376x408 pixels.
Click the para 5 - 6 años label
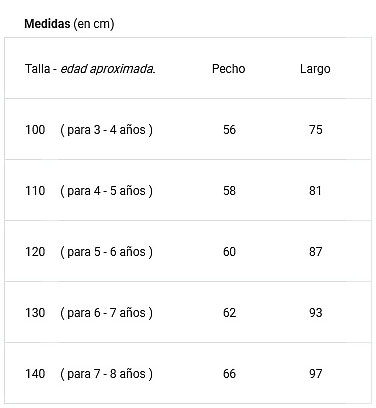pyautogui.click(x=106, y=252)
